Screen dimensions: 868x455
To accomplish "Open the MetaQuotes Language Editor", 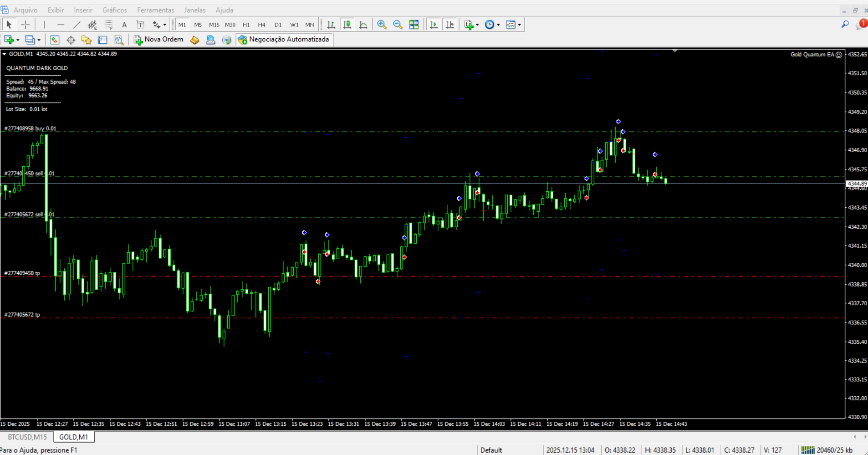I will coord(194,40).
